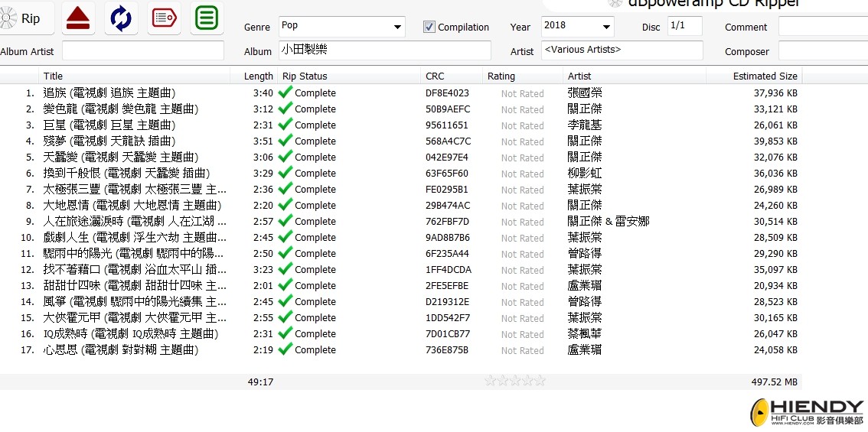This screenshot has width=868, height=432.
Task: Click the Album name text field
Action: pos(384,50)
